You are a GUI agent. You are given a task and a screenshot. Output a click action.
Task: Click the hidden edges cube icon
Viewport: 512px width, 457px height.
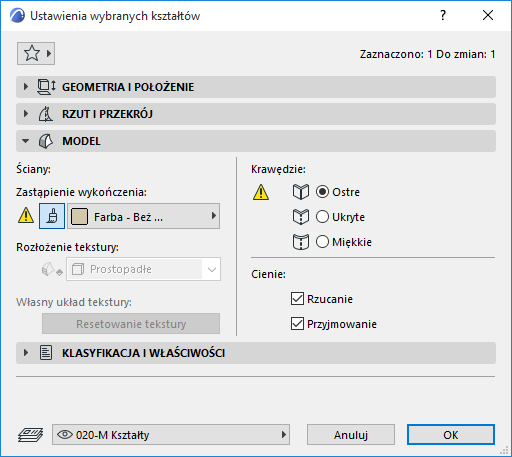coord(301,217)
